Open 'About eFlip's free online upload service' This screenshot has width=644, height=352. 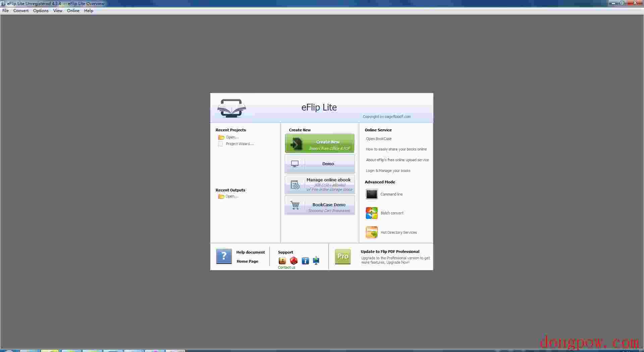tap(397, 160)
